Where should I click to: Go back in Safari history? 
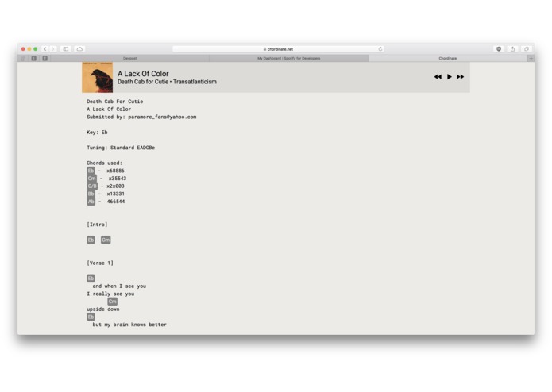45,49
